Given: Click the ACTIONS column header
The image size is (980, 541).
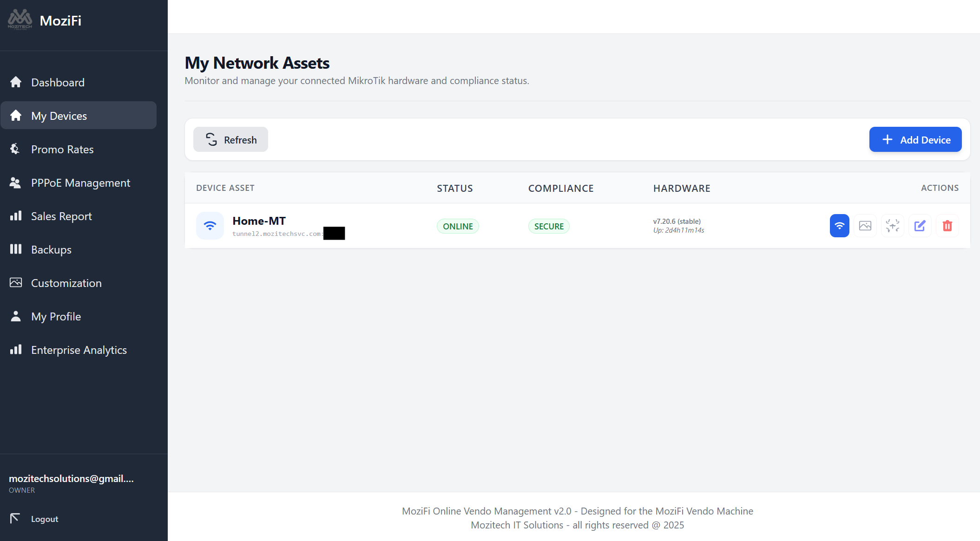Looking at the screenshot, I should point(940,188).
